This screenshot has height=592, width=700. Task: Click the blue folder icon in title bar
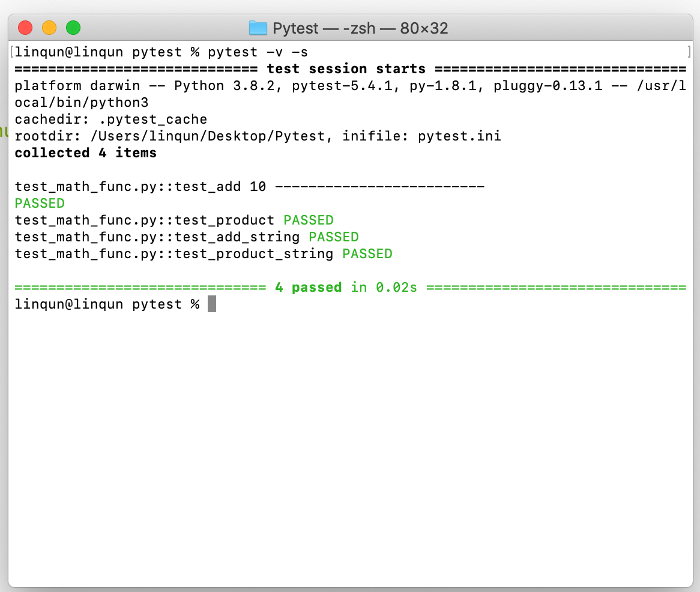pyautogui.click(x=258, y=28)
